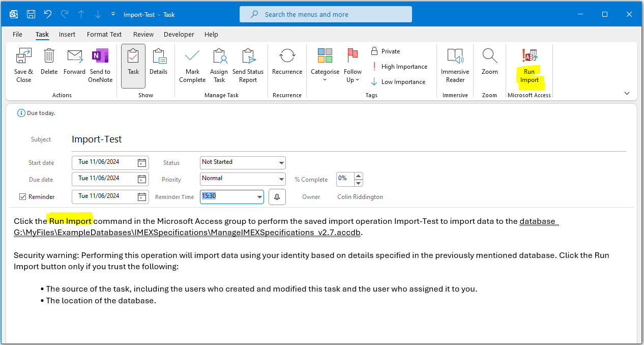Click the Save & Close icon
This screenshot has height=345, width=644.
[23, 55]
